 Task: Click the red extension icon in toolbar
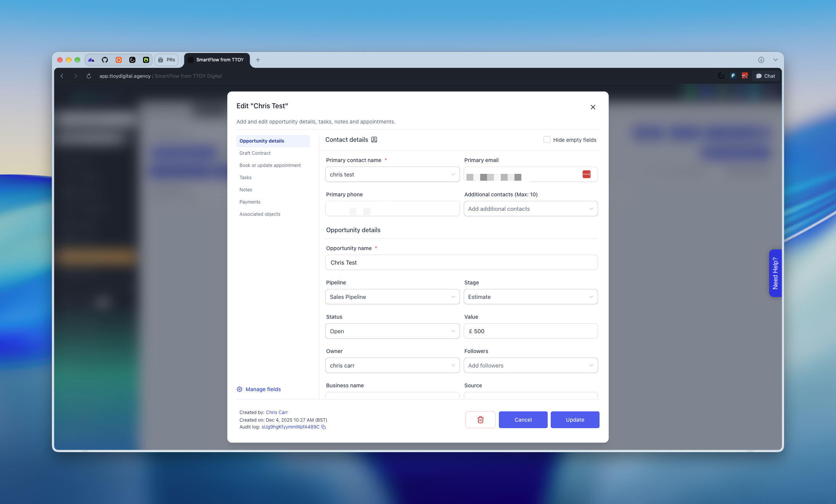coord(745,76)
